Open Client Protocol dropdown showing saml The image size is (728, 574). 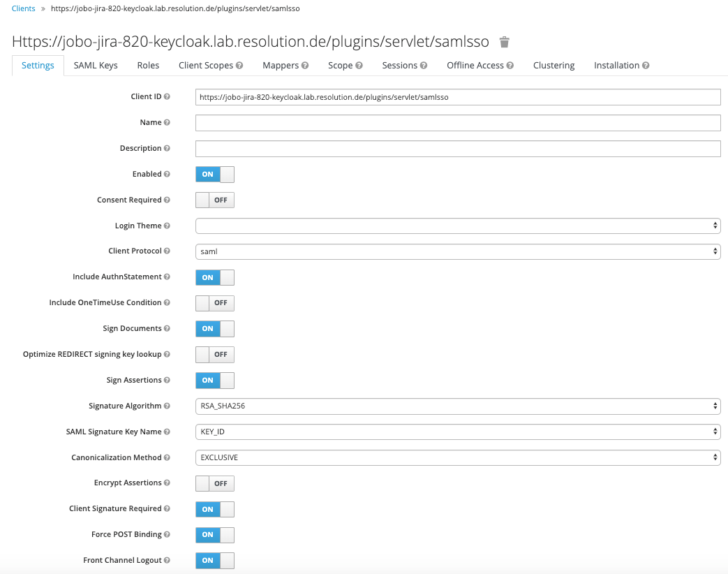click(x=458, y=251)
